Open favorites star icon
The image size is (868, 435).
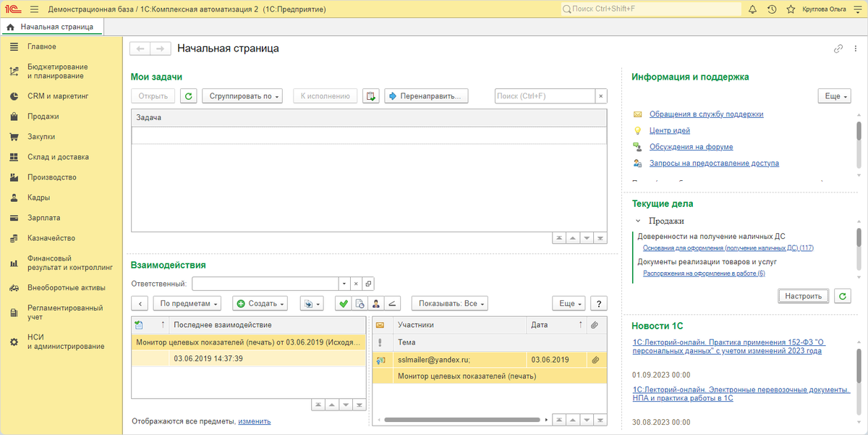click(791, 9)
